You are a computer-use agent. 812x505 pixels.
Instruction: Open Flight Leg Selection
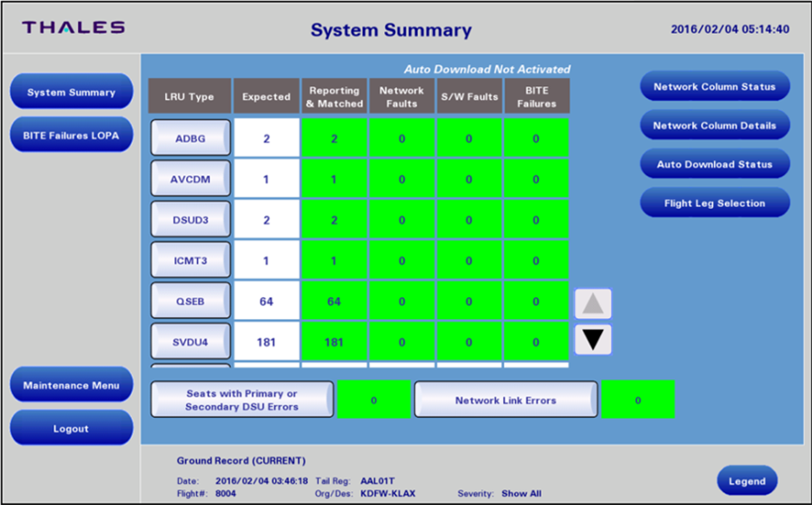point(715,203)
